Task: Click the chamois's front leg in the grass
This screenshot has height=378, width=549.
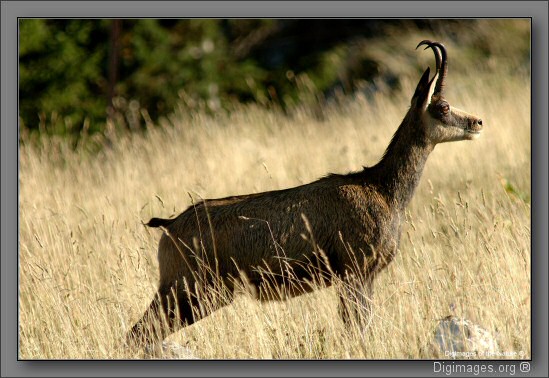Action: pos(354,301)
